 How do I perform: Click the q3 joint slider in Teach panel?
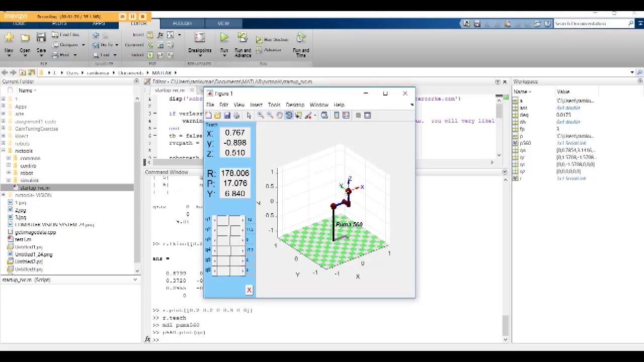pos(229,240)
